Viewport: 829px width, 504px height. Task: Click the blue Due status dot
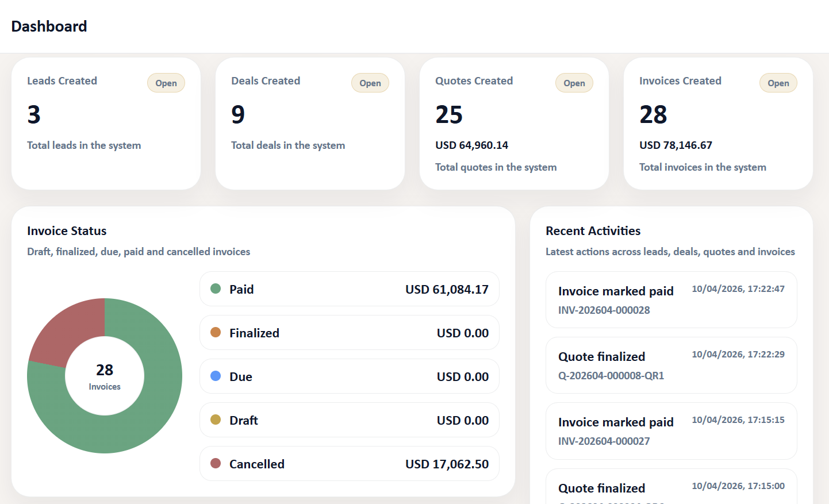coord(216,376)
